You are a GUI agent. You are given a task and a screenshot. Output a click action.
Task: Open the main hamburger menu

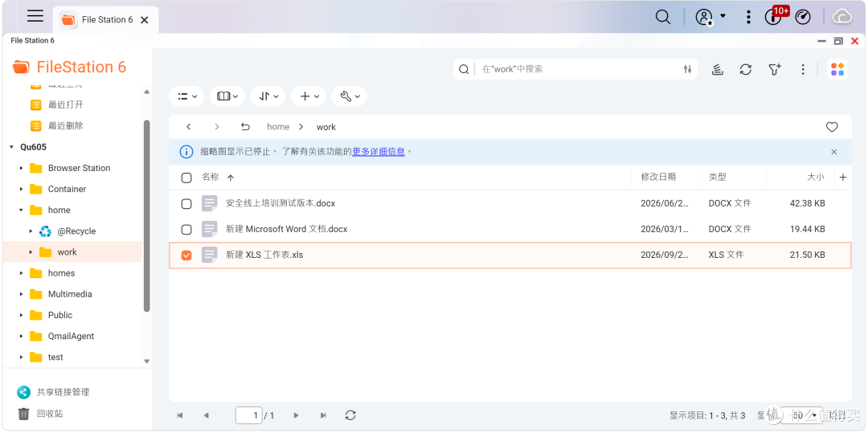(35, 16)
